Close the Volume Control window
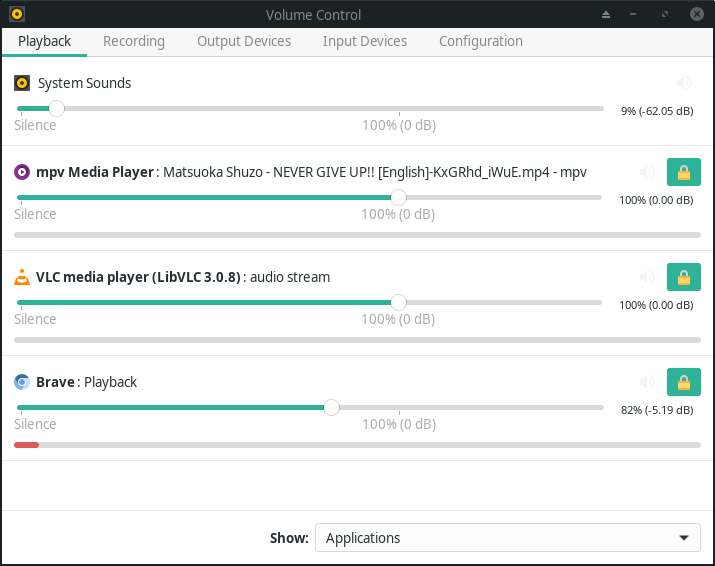The height and width of the screenshot is (566, 715). [x=696, y=15]
